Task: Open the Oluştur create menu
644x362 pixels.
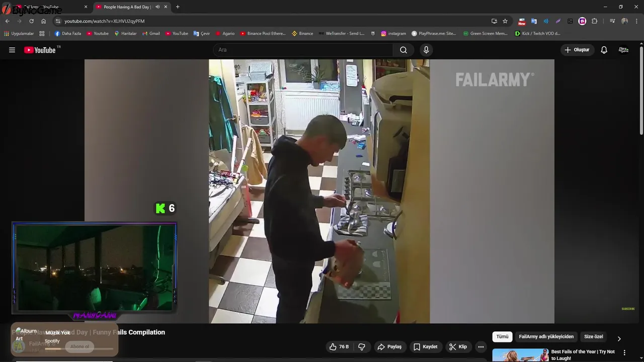Action: click(577, 50)
